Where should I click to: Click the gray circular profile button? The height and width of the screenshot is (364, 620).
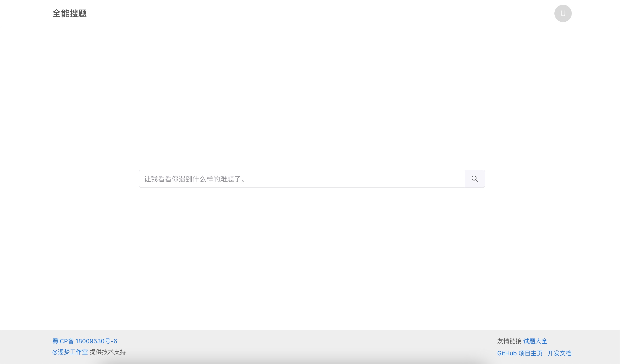[563, 13]
